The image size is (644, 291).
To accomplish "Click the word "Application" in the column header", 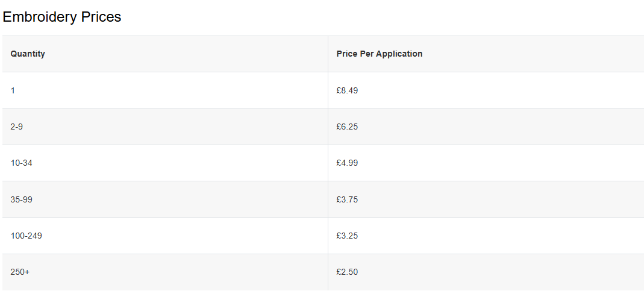I will [399, 54].
